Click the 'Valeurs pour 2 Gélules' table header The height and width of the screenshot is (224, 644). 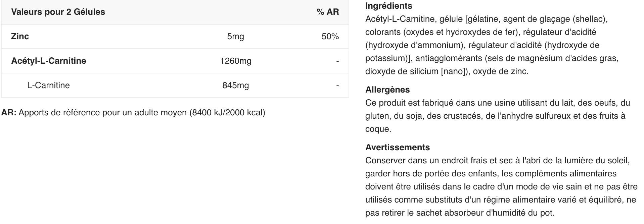(58, 12)
